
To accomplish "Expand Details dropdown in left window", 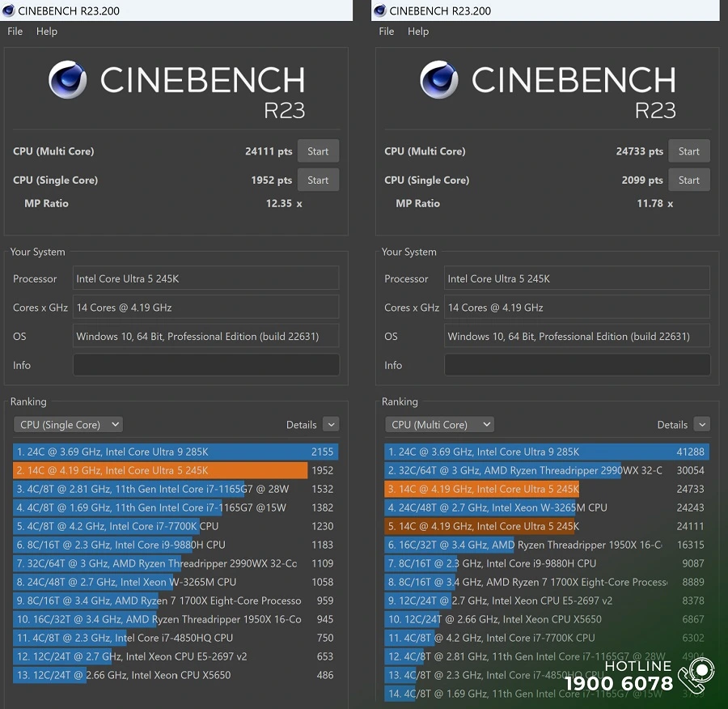I will [331, 424].
